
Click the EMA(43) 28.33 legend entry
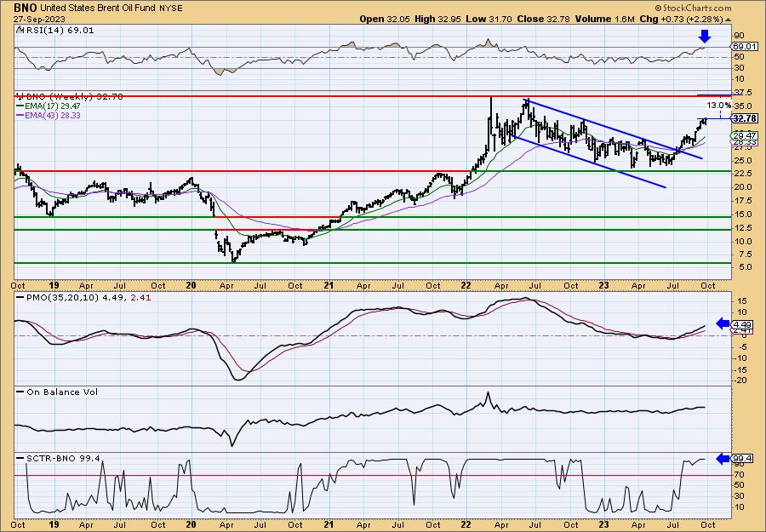pos(49,115)
